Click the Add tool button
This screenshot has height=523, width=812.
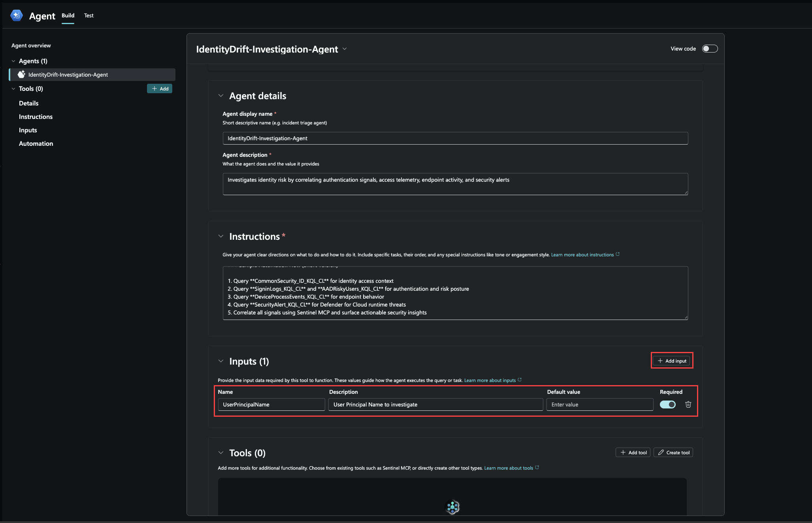coord(633,452)
